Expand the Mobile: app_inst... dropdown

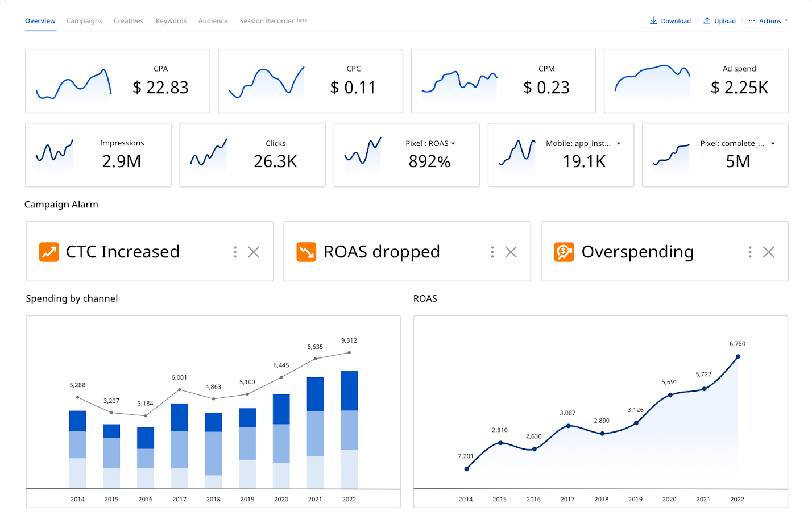(x=619, y=144)
